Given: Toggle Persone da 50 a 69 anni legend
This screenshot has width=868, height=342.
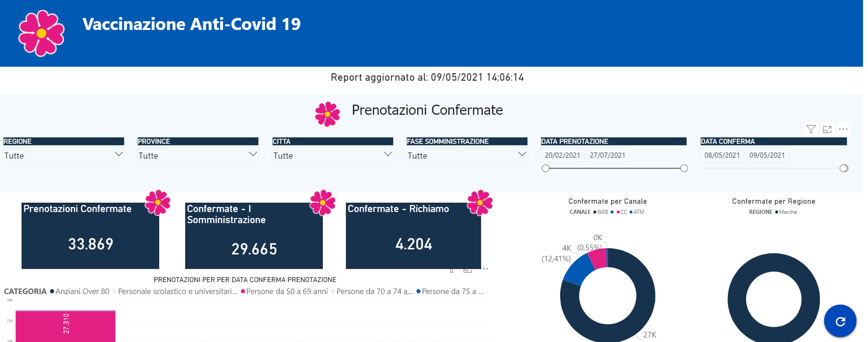Looking at the screenshot, I should tap(284, 291).
